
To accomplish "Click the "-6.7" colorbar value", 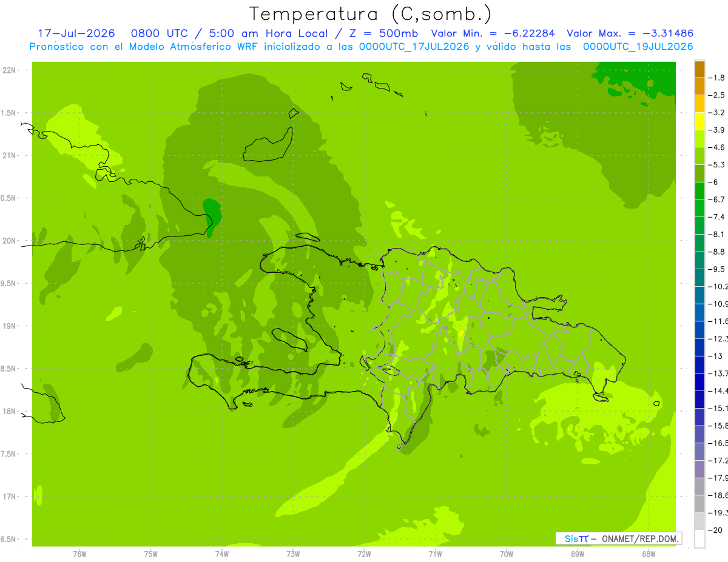I will click(x=716, y=199).
